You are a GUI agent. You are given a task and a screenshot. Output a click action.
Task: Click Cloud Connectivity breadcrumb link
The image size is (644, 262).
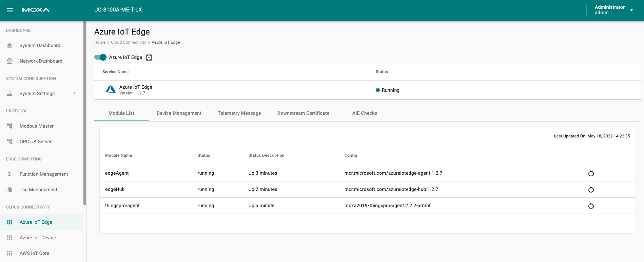click(129, 42)
